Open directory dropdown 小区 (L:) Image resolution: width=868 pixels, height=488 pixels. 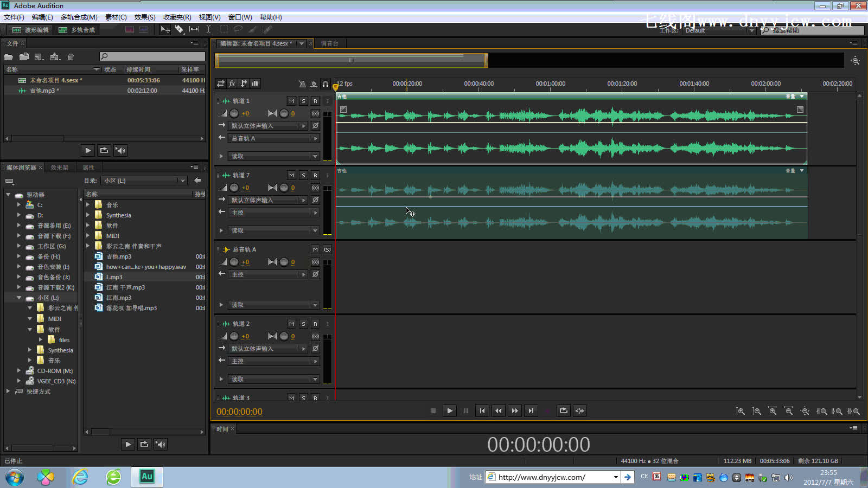click(145, 181)
